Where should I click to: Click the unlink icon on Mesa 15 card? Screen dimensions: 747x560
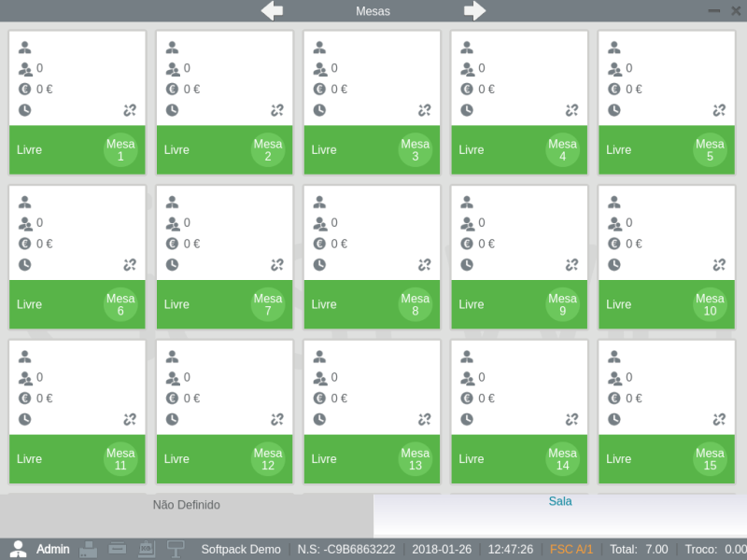(719, 420)
